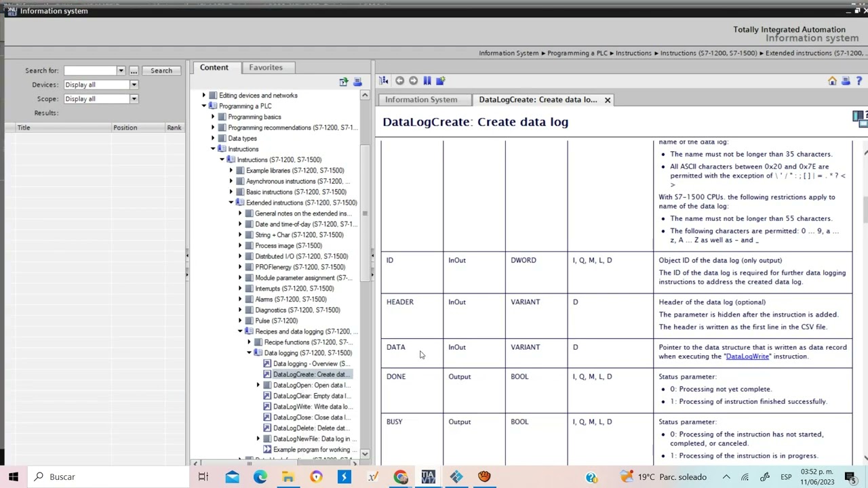868x488 pixels.
Task: Click the Search for input field
Action: 90,70
